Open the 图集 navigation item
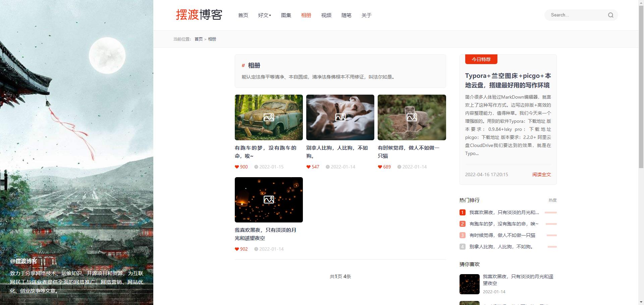644x305 pixels. pyautogui.click(x=286, y=15)
